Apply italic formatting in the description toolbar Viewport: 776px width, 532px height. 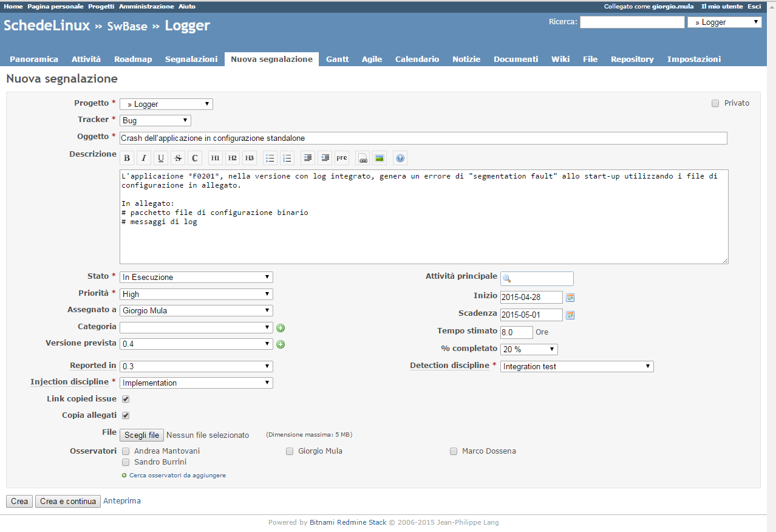(144, 158)
